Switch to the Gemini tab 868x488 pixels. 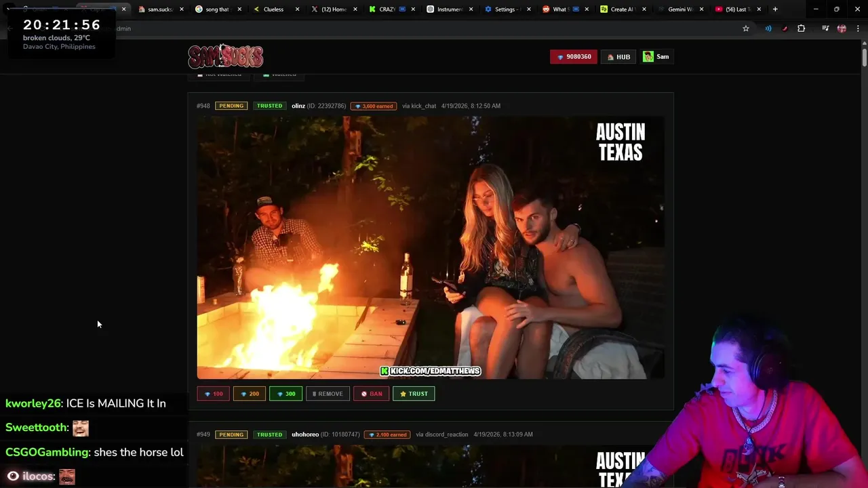679,9
